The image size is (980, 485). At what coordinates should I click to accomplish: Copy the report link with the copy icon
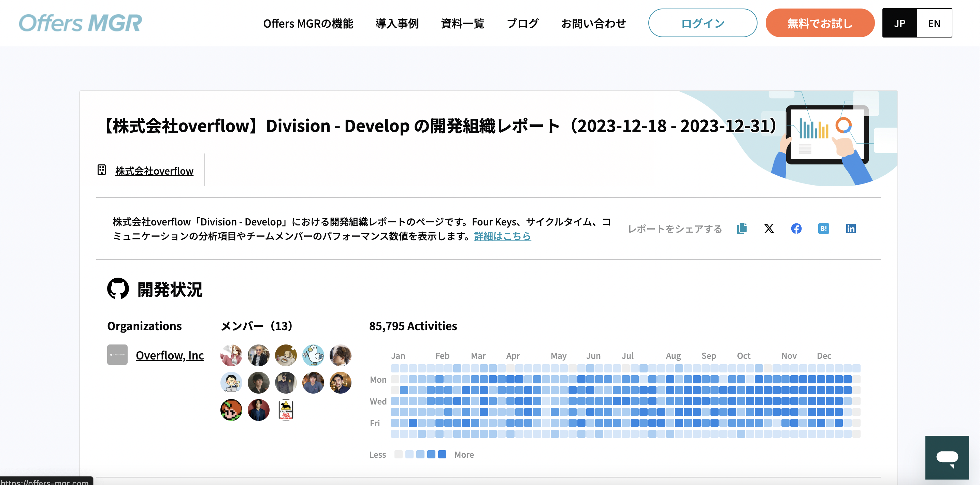pos(741,228)
